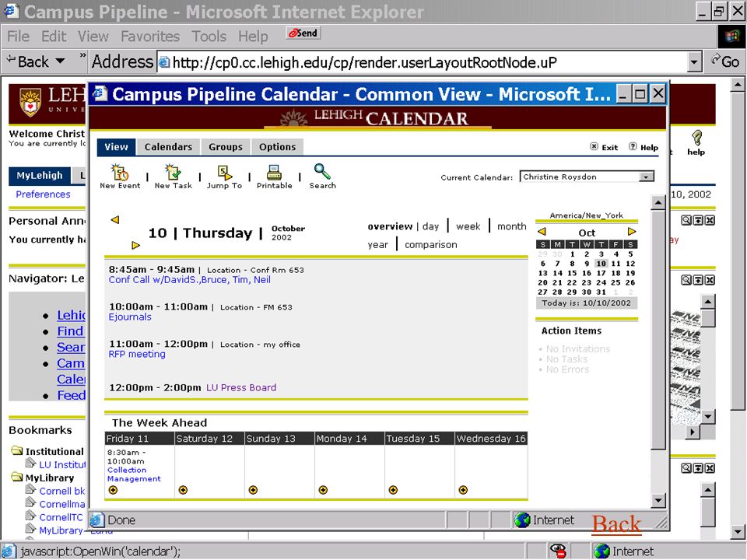Click Go button beside address bar
The image size is (747, 560).
725,61
